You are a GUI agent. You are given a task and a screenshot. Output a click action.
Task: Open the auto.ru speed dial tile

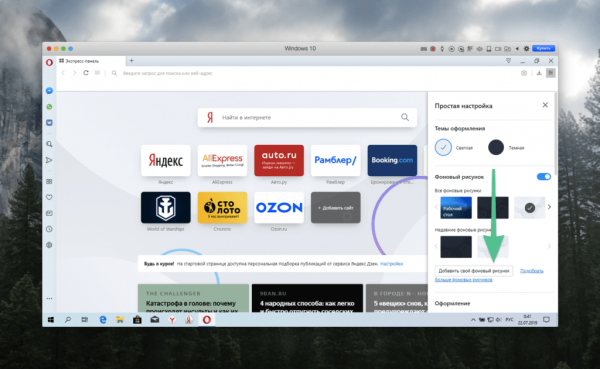[x=279, y=160]
